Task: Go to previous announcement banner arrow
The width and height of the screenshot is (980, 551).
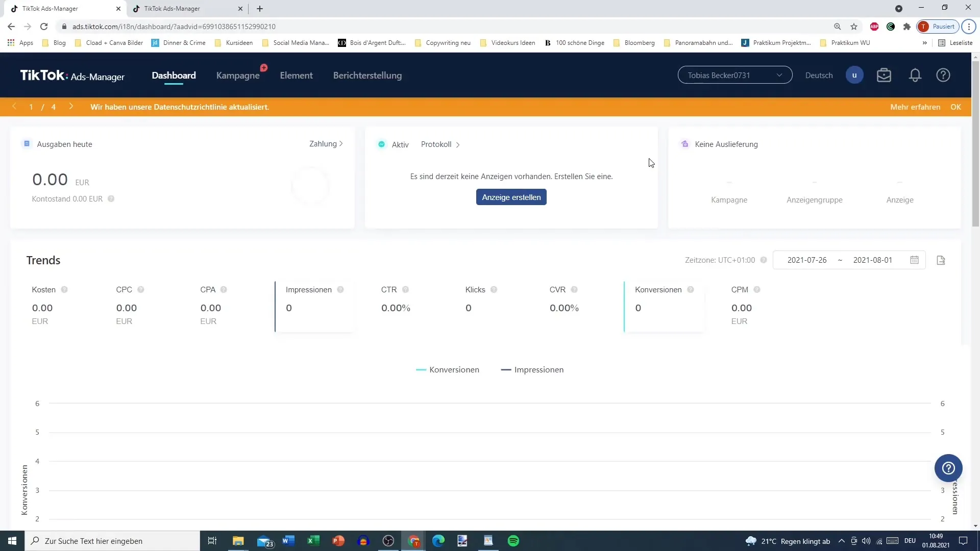Action: click(14, 107)
